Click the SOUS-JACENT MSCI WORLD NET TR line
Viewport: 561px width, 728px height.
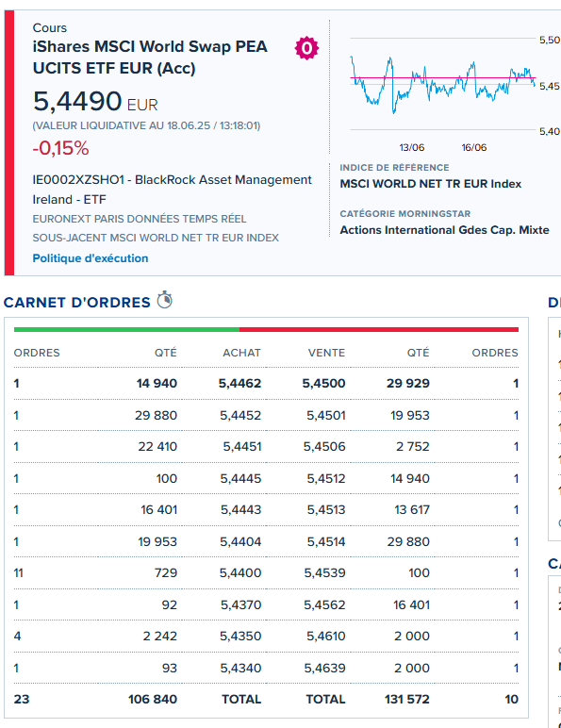point(156,238)
